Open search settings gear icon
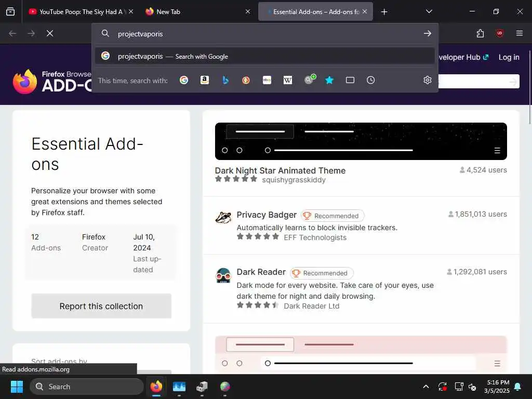The width and height of the screenshot is (532, 399). [x=428, y=80]
